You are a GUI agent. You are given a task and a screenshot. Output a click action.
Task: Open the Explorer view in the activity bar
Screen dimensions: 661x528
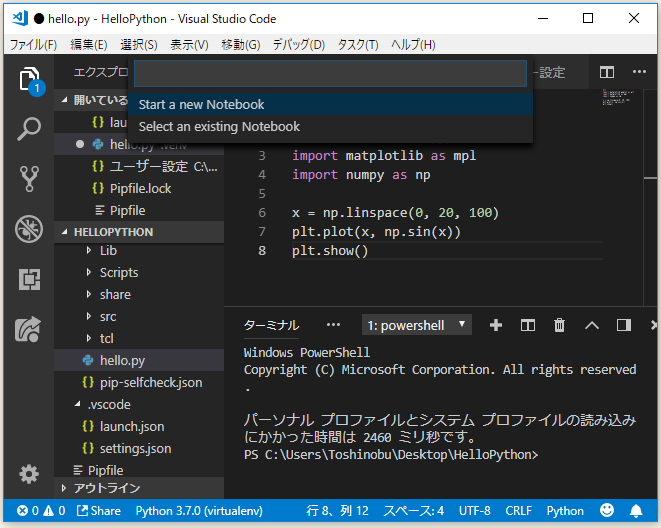(x=29, y=79)
